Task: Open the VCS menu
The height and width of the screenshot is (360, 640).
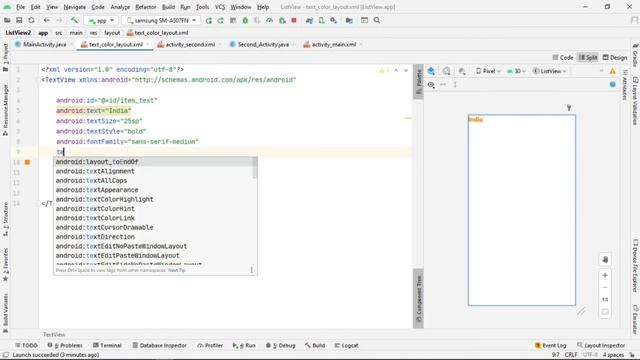Action: (220, 7)
